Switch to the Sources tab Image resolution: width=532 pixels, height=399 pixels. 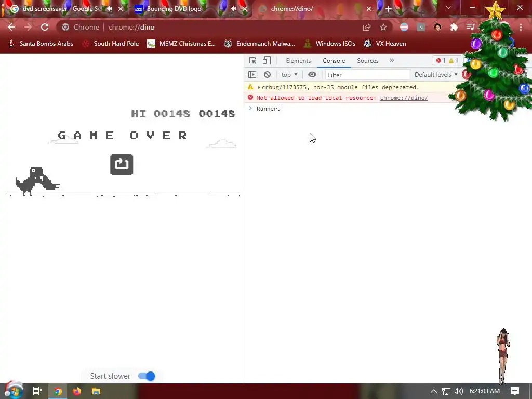click(x=367, y=61)
